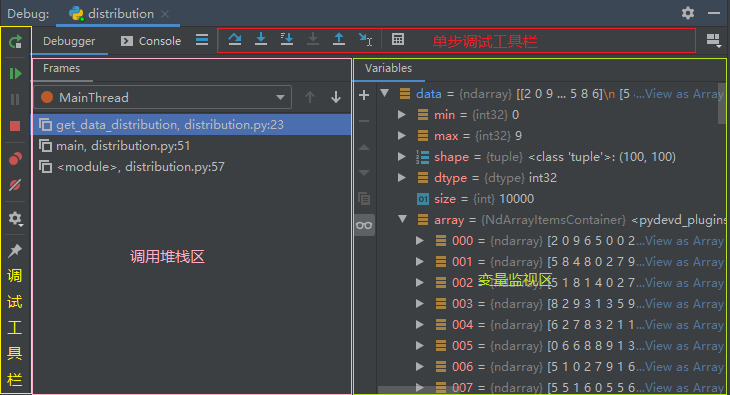Viewport: 730px width, 395px height.
Task: Click the duplicate watch icon
Action: point(364,199)
